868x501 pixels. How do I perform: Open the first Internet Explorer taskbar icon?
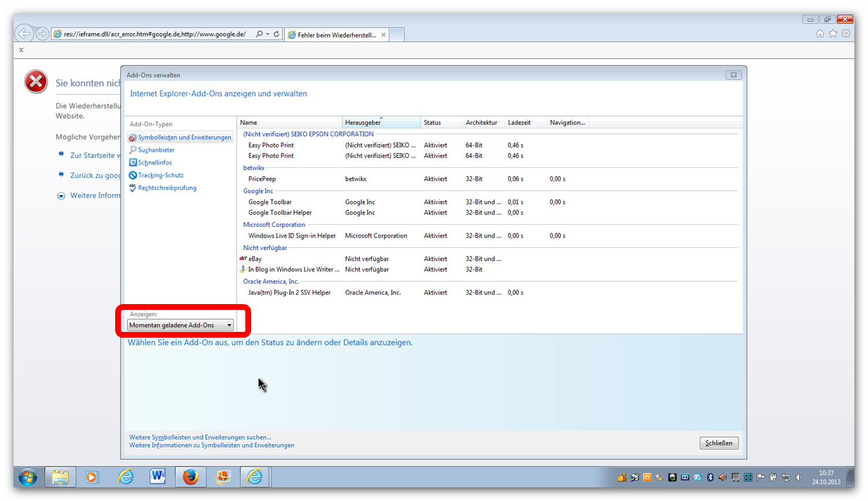tap(126, 477)
